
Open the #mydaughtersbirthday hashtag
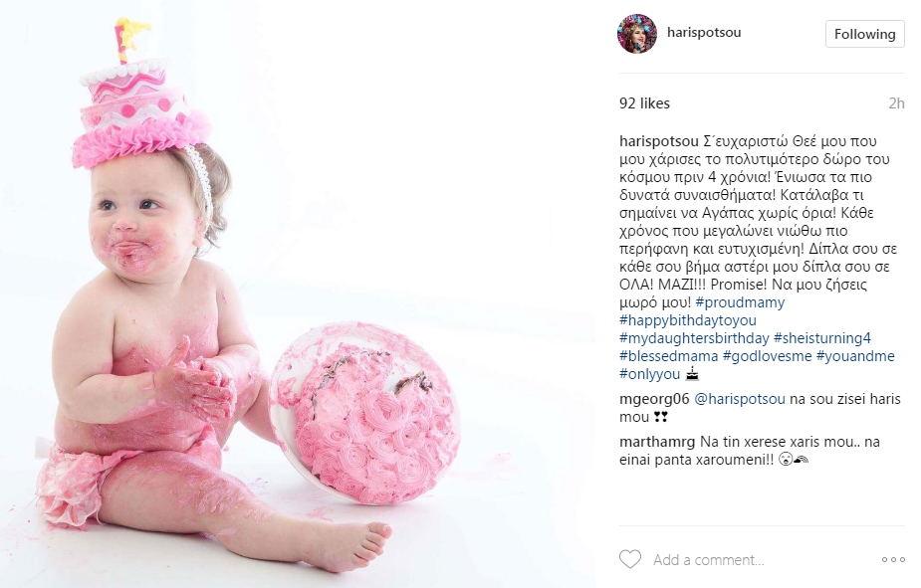click(694, 338)
